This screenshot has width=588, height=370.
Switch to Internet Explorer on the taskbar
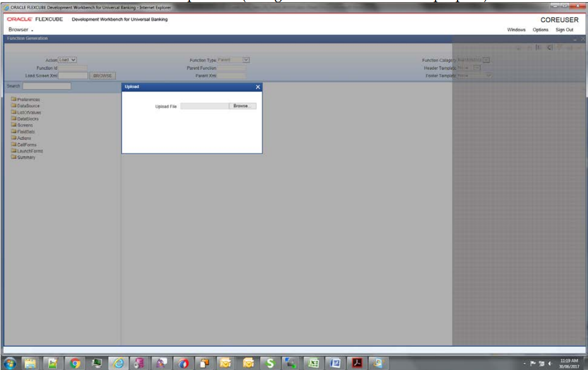[118, 363]
